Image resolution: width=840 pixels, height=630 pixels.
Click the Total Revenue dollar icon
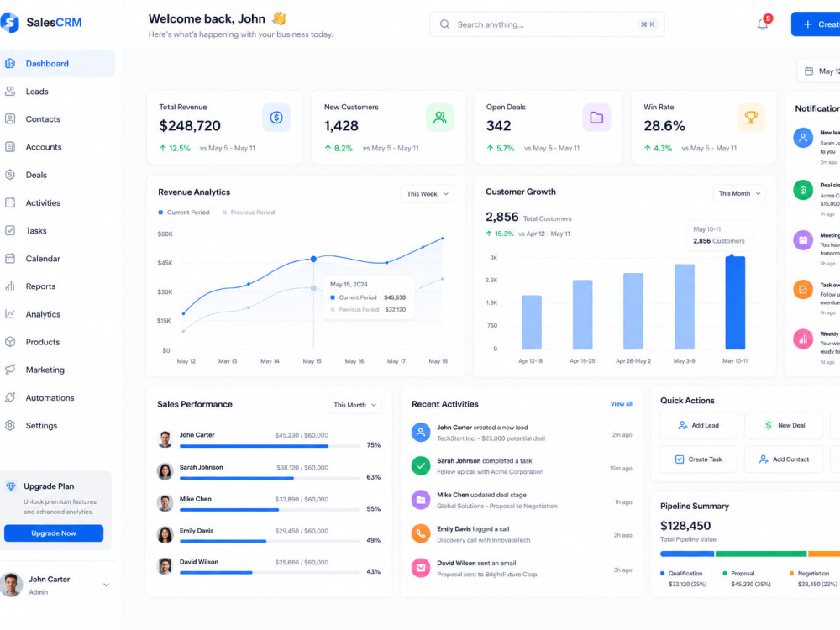pos(276,118)
